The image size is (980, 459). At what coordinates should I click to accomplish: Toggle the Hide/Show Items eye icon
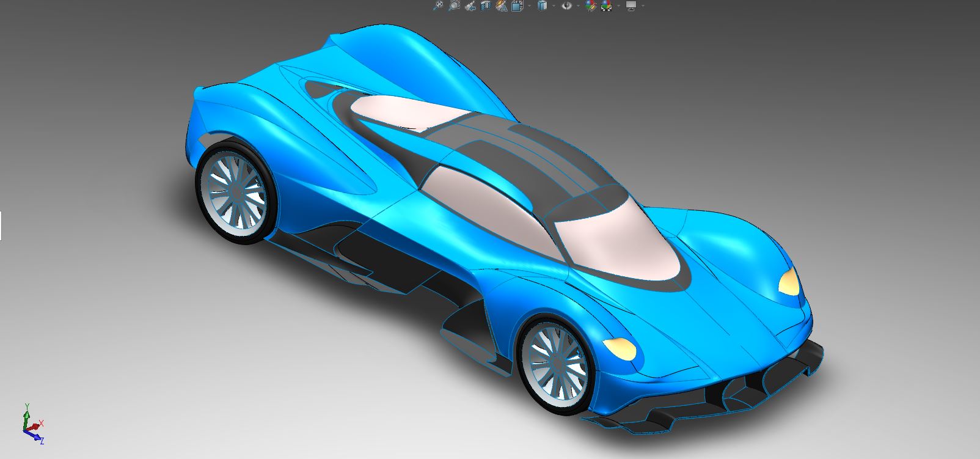click(x=567, y=6)
